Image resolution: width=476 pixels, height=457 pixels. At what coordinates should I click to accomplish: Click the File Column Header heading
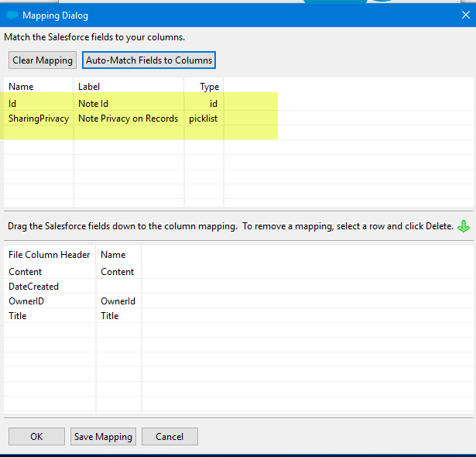50,255
